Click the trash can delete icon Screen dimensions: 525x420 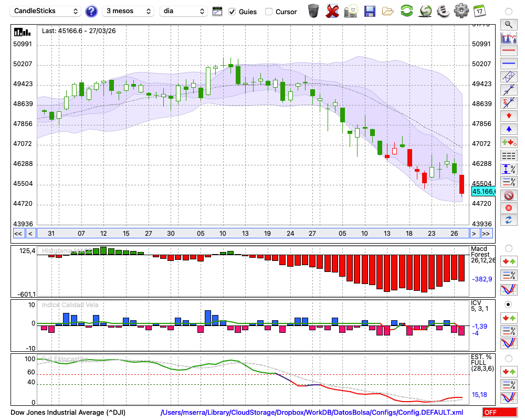313,11
